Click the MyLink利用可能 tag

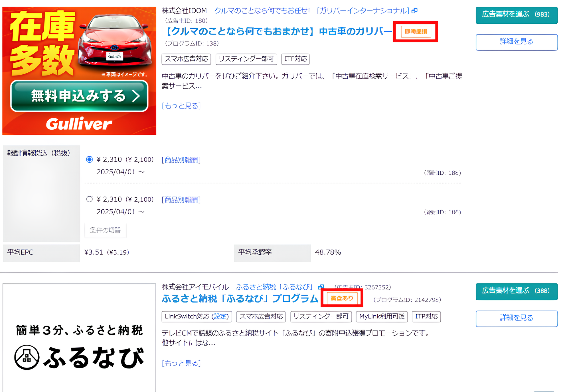pyautogui.click(x=382, y=317)
